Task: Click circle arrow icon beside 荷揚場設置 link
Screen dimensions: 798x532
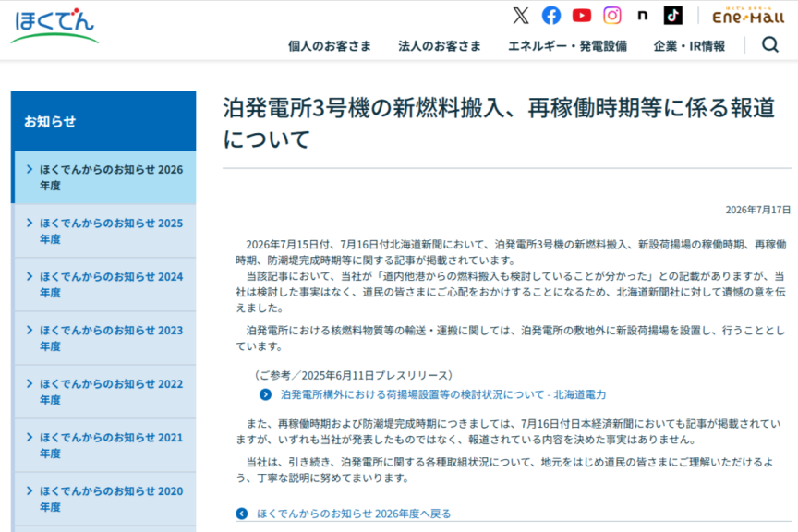Action: click(x=266, y=394)
